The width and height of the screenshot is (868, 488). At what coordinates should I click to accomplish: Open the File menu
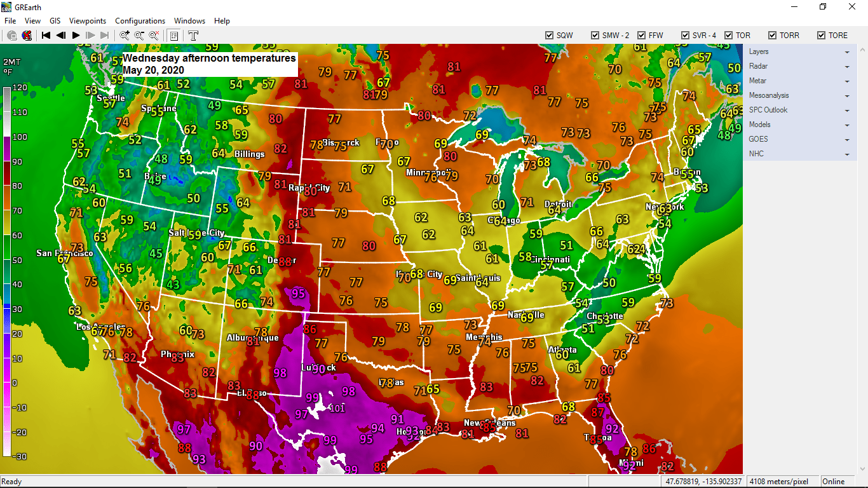pyautogui.click(x=10, y=21)
